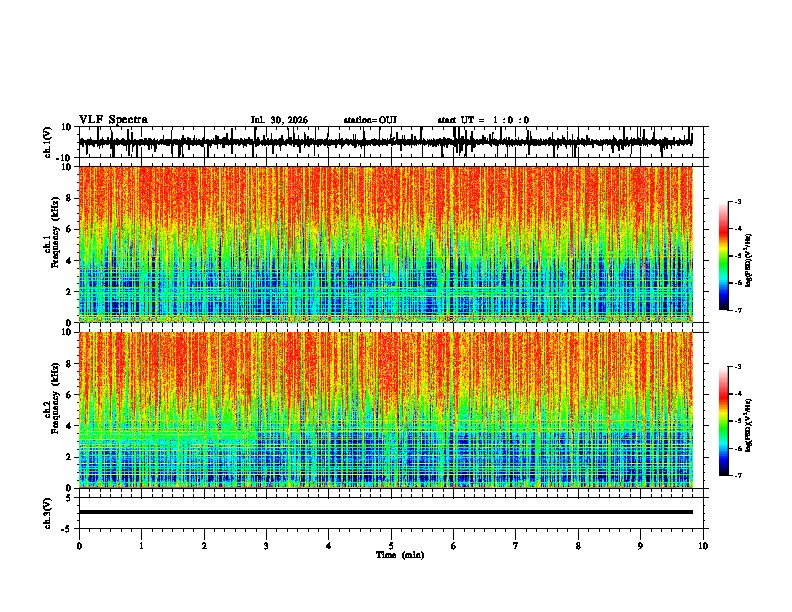
Task: Click time axis tick label 8
Action: pos(578,546)
